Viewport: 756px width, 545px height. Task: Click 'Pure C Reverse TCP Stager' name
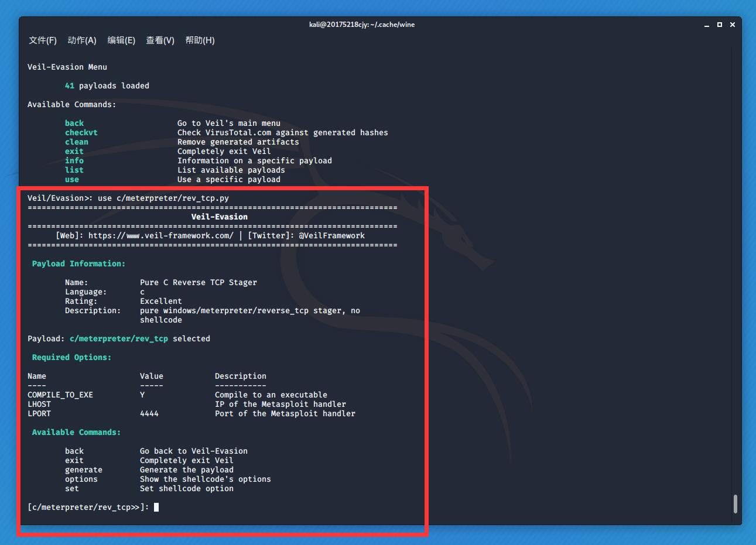[x=199, y=282]
